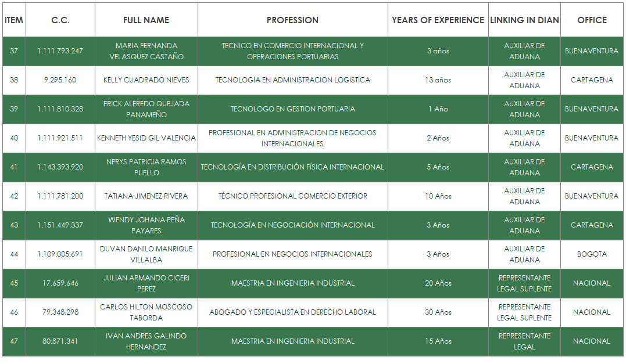626x364 pixels.
Task: Select the OFFICE column header
Action: [x=592, y=20]
